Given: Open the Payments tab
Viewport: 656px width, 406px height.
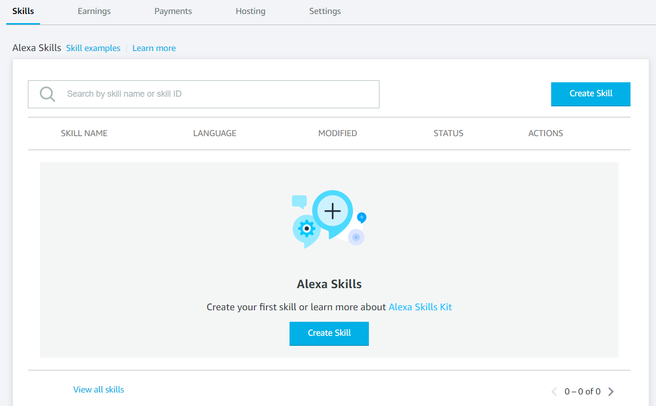Looking at the screenshot, I should (173, 11).
